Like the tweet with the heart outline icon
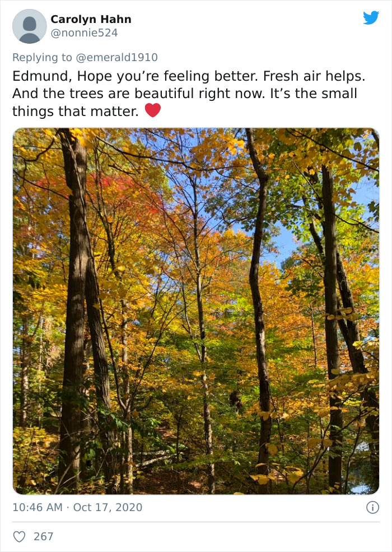392x552 pixels. coord(19,536)
